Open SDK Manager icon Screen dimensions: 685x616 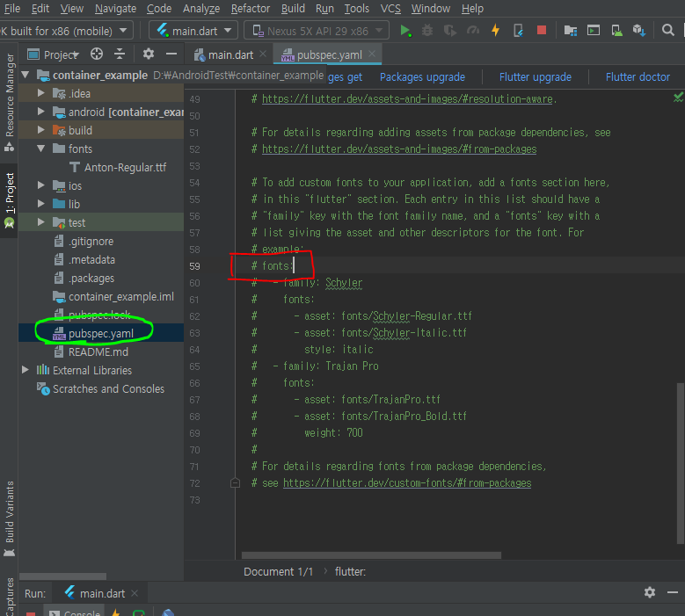tap(639, 31)
